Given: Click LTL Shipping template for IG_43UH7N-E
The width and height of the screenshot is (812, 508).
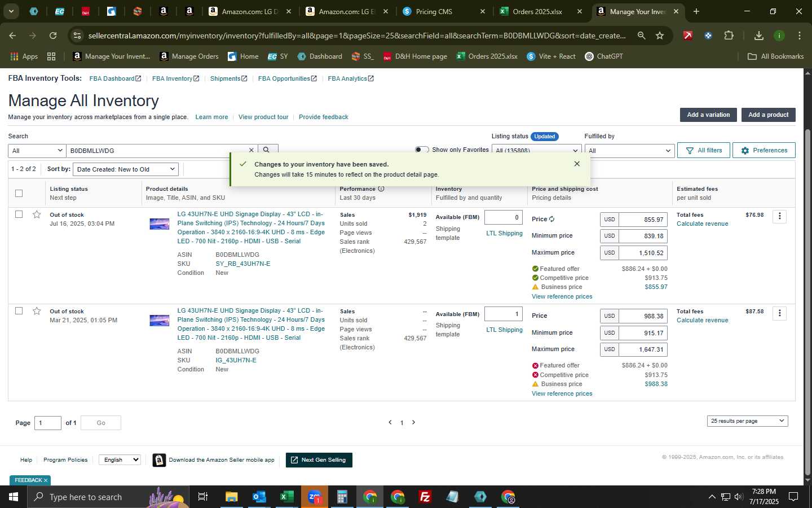Looking at the screenshot, I should click(504, 330).
